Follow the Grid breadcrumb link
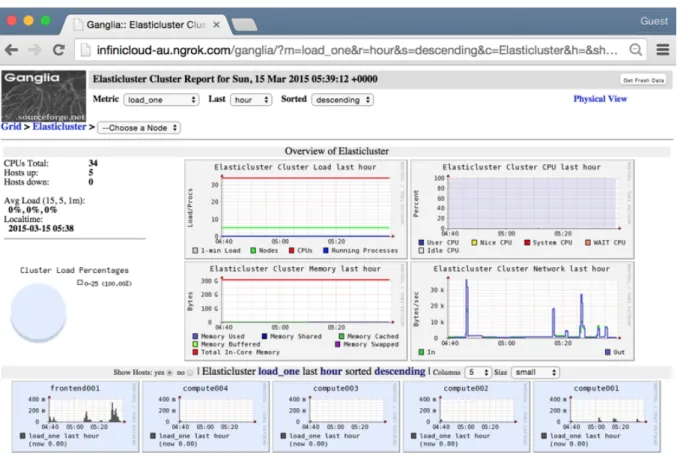This screenshot has height=459, width=677. [11, 127]
